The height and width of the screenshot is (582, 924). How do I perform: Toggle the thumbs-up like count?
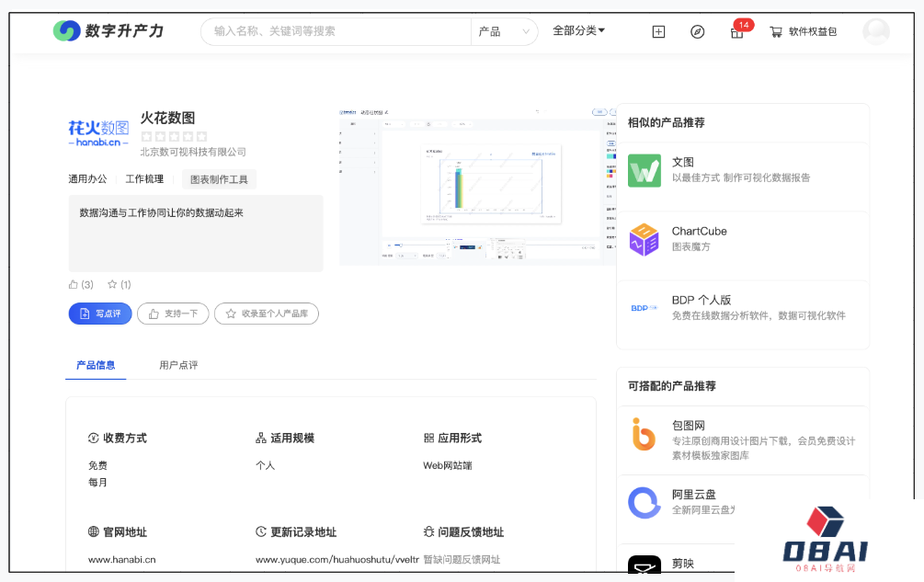pyautogui.click(x=81, y=284)
